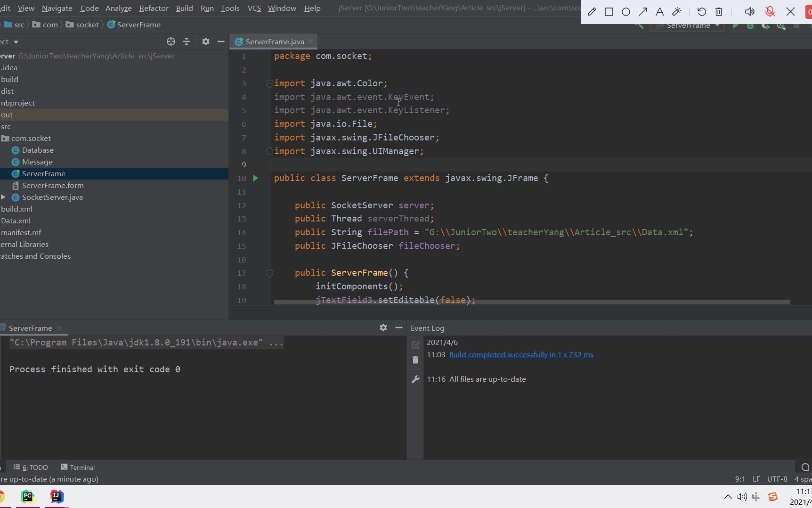The width and height of the screenshot is (812, 508).
Task: Close the ServerFrame.java editor tab
Action: pos(310,41)
